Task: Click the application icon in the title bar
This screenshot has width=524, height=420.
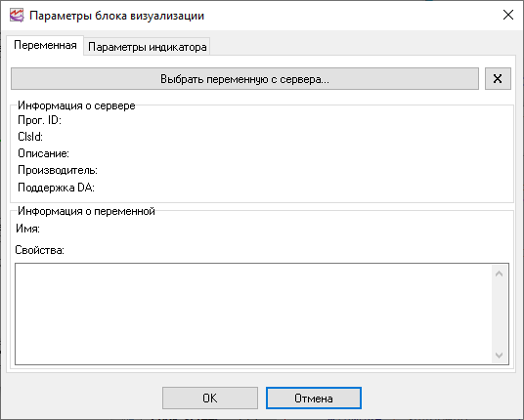Action: (17, 16)
